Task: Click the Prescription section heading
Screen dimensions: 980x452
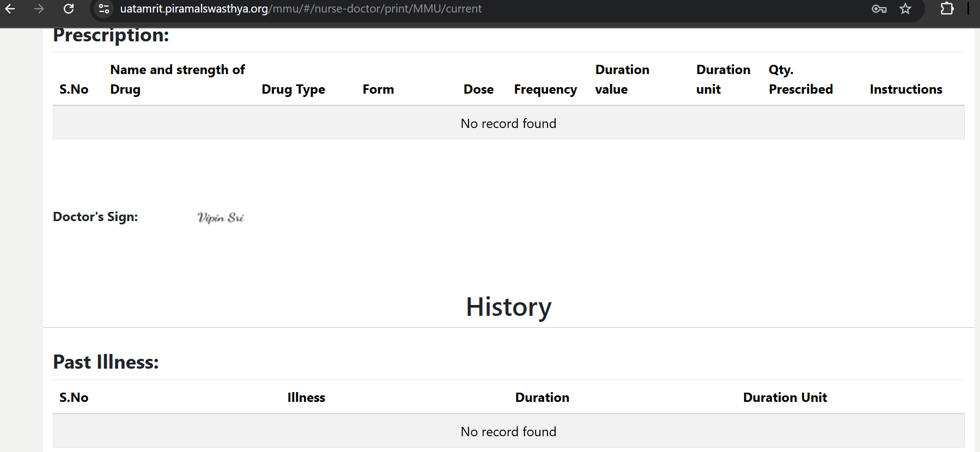Action: (x=111, y=35)
